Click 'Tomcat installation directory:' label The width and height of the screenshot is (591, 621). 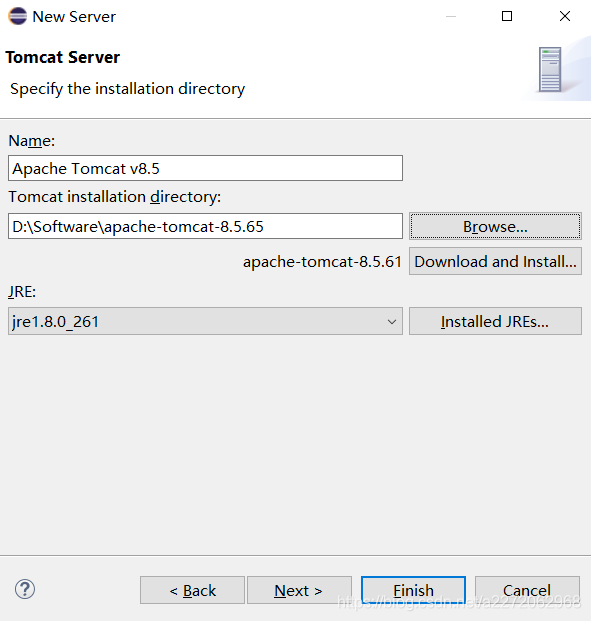pyautogui.click(x=114, y=197)
